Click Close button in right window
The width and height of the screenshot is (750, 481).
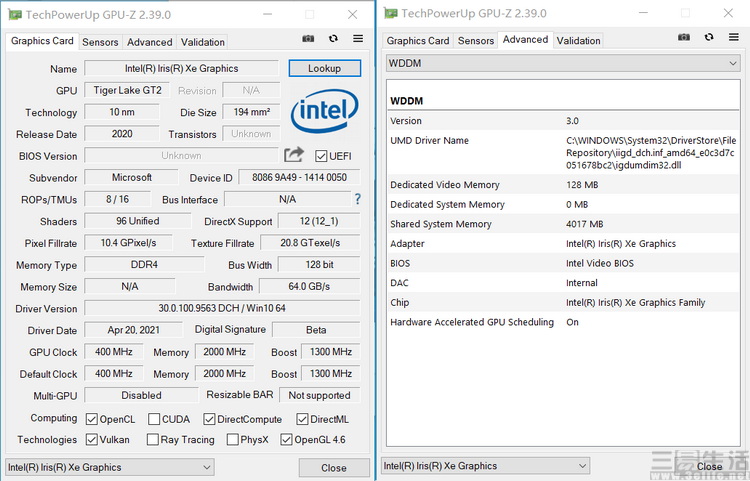click(709, 466)
